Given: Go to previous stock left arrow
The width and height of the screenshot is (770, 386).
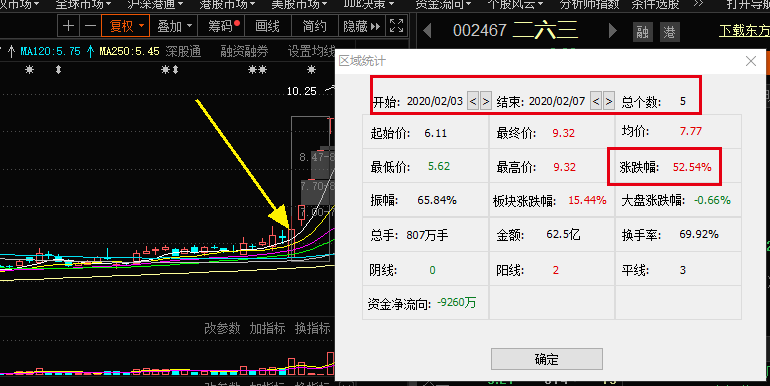Looking at the screenshot, I should click(427, 31).
